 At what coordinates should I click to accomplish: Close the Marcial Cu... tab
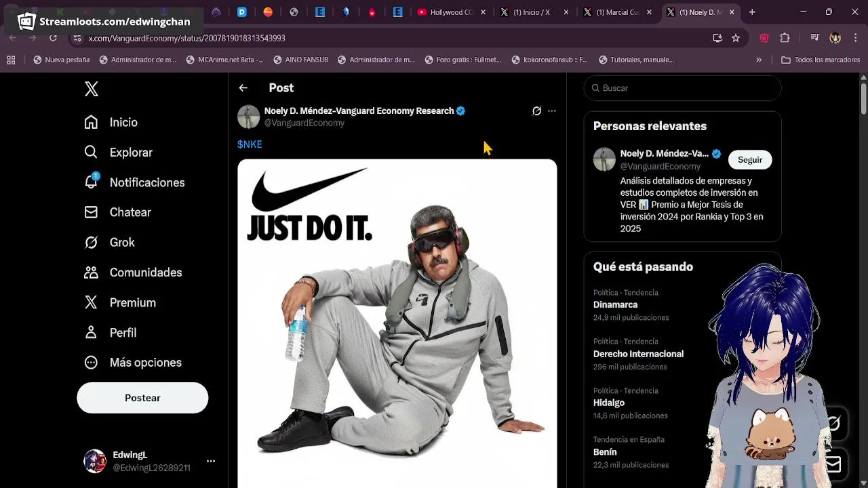[649, 12]
